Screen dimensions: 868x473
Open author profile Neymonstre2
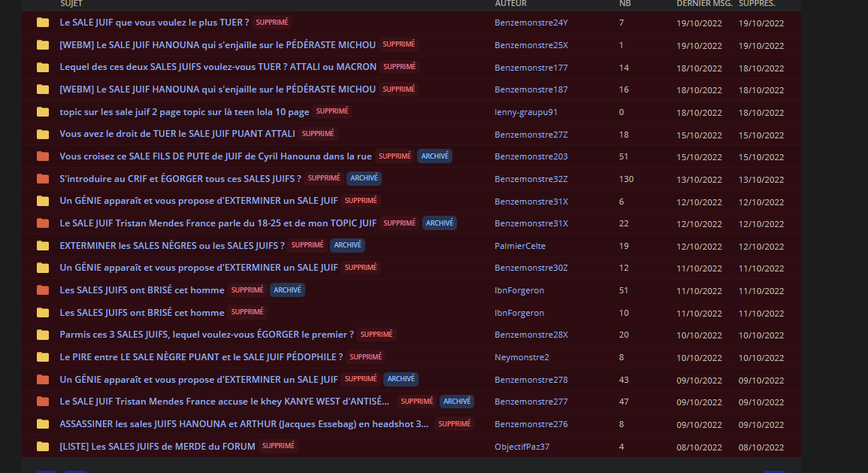(522, 357)
